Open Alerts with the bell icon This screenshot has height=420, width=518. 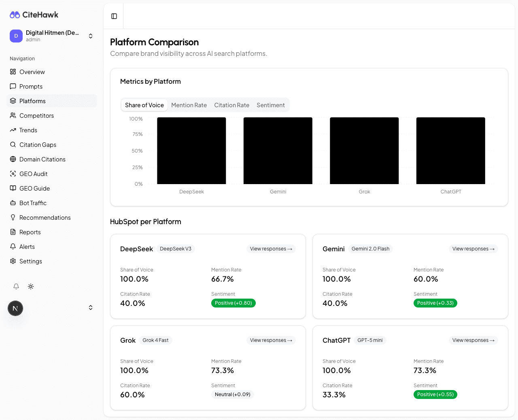13,246
